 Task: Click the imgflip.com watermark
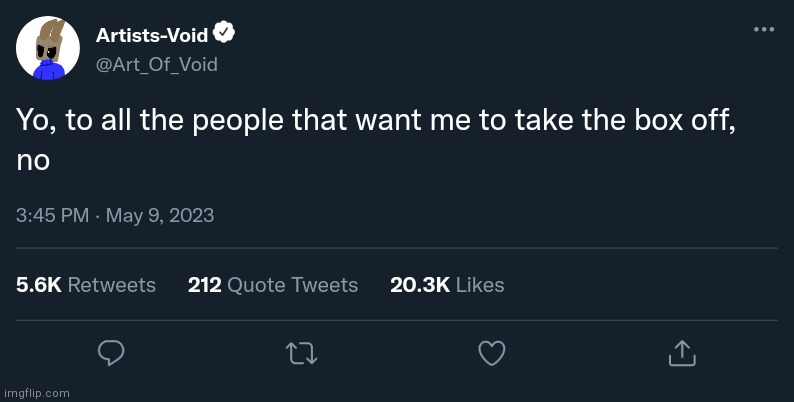tap(35, 393)
